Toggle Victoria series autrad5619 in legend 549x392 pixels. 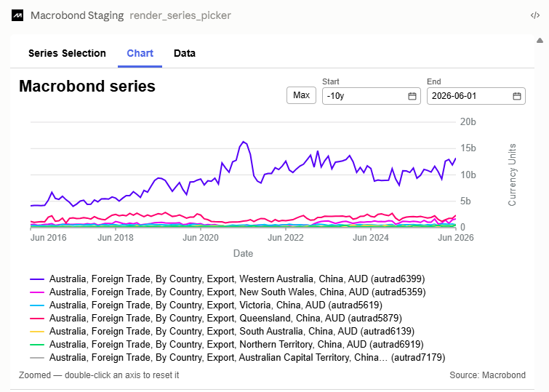[207, 305]
